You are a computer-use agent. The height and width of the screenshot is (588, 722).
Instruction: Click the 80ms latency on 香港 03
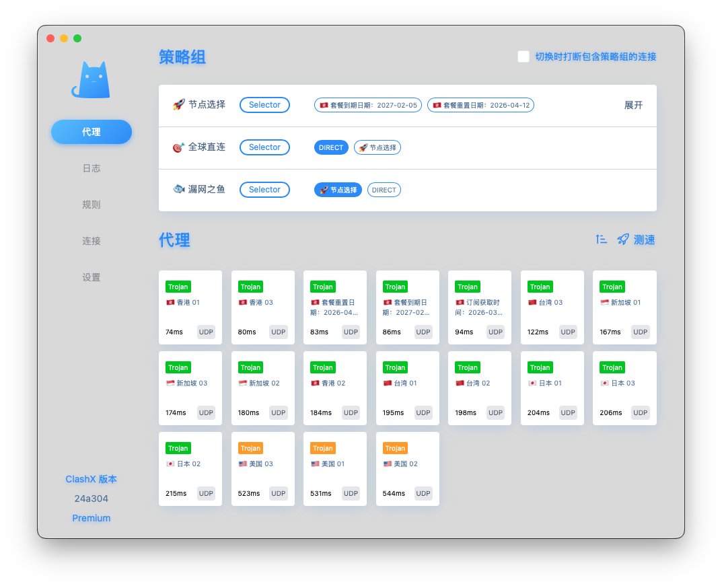(x=247, y=332)
